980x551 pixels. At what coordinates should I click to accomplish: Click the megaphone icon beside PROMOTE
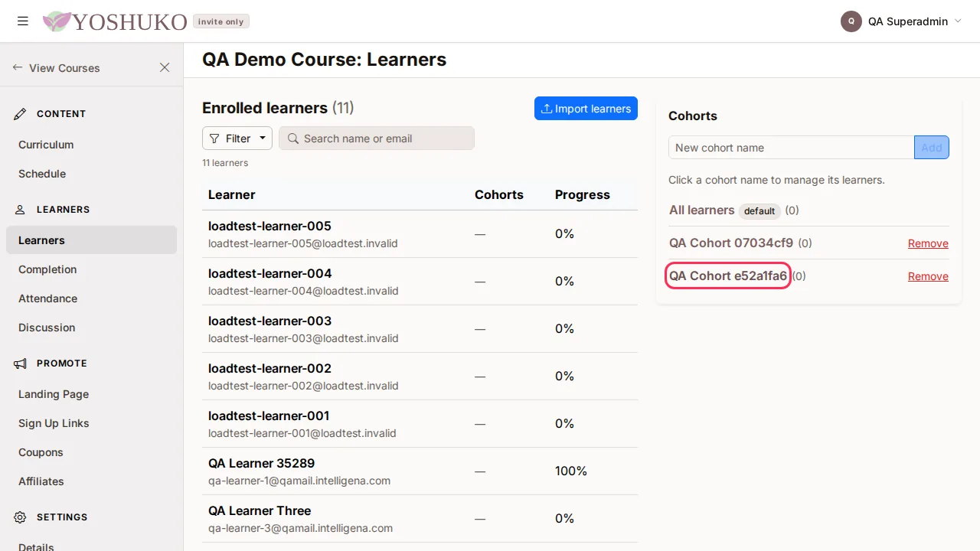[20, 364]
